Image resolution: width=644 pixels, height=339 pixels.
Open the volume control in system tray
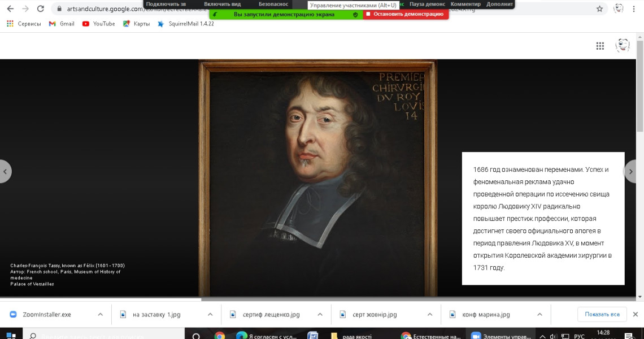point(553,336)
